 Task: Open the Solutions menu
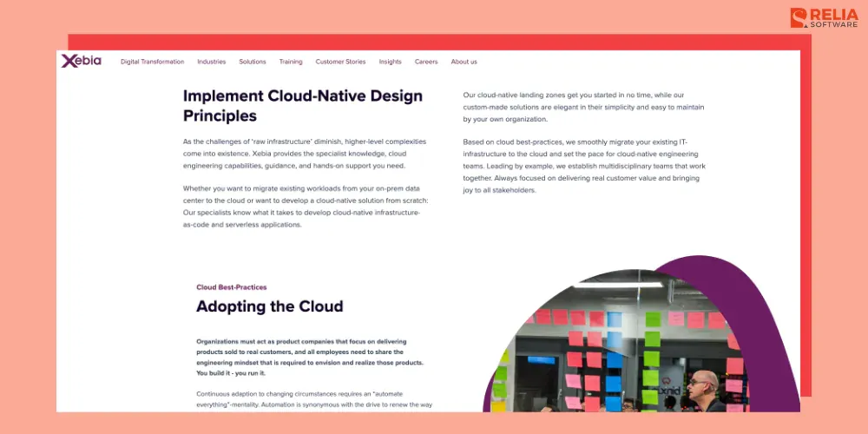(253, 62)
